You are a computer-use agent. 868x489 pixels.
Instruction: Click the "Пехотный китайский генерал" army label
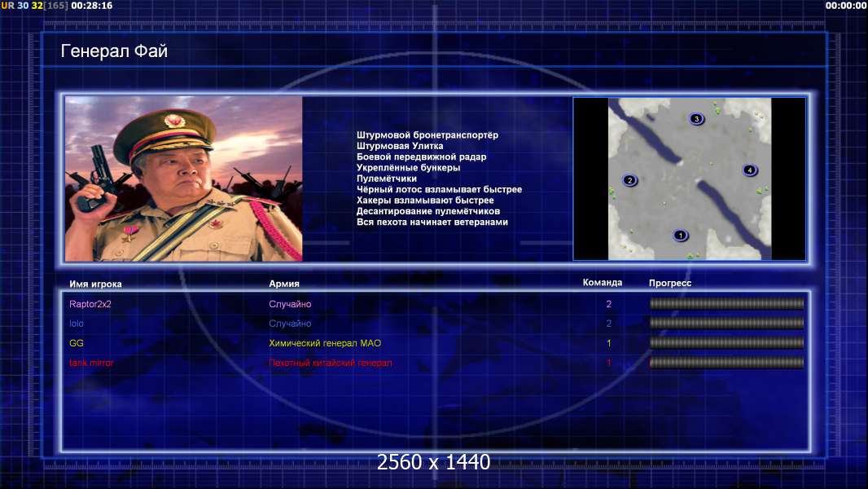pyautogui.click(x=330, y=363)
